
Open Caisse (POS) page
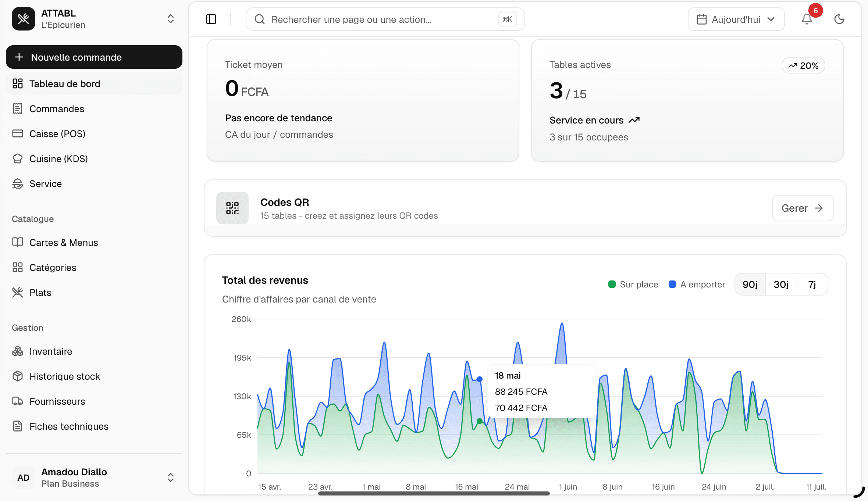coord(94,134)
